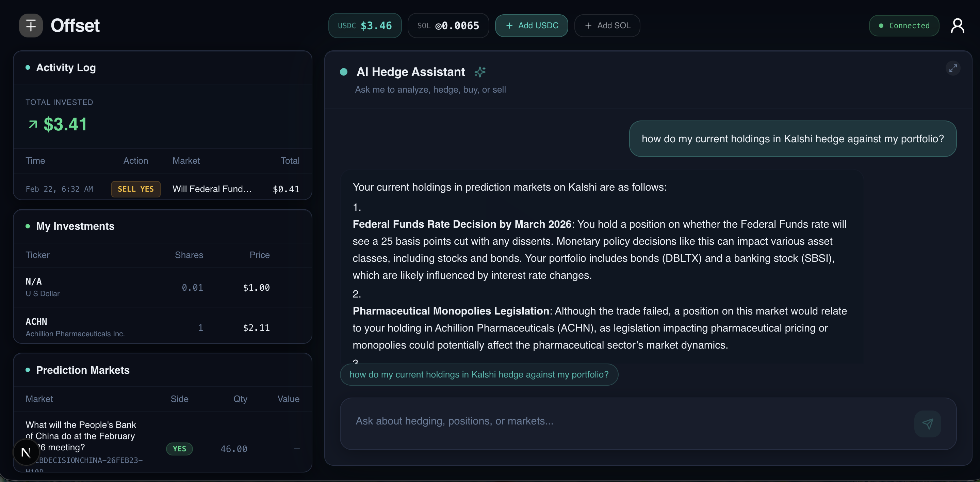Click the Offset logo icon
Screen dimensions: 980x482
[x=31, y=26]
